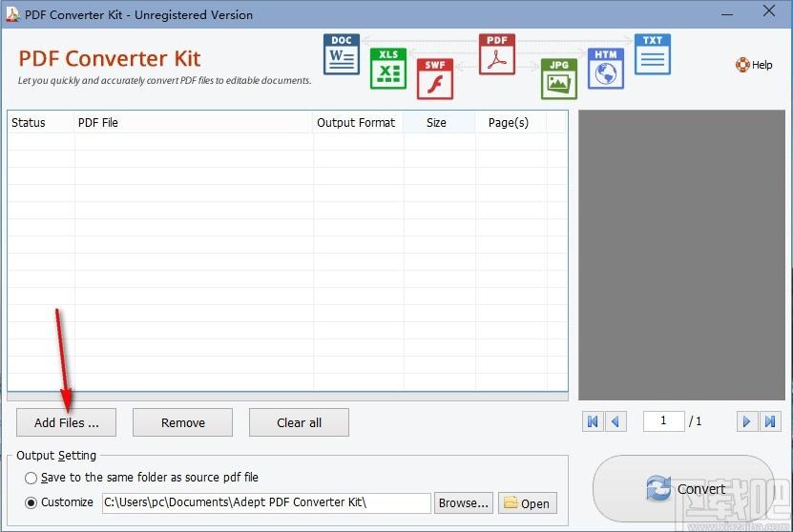
Task: Click the SWF Flash format icon
Action: click(x=435, y=79)
